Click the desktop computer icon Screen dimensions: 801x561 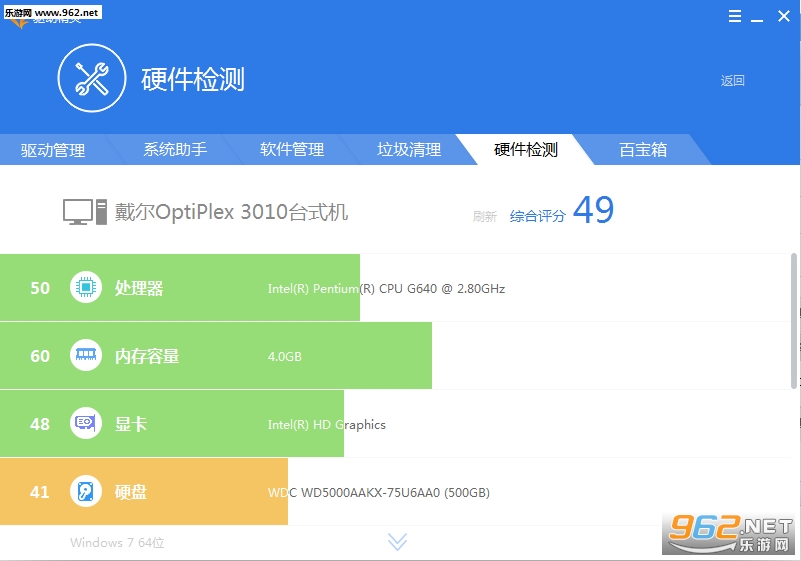point(85,212)
